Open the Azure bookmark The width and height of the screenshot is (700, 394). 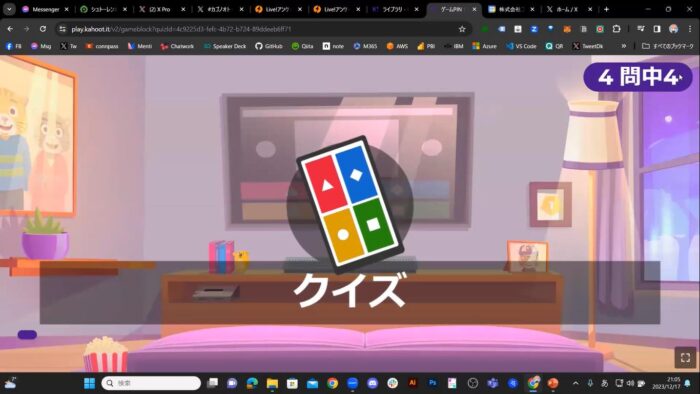(x=484, y=46)
